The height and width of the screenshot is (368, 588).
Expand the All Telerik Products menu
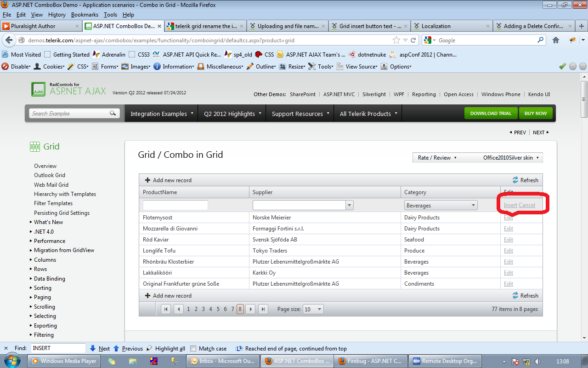pyautogui.click(x=368, y=114)
